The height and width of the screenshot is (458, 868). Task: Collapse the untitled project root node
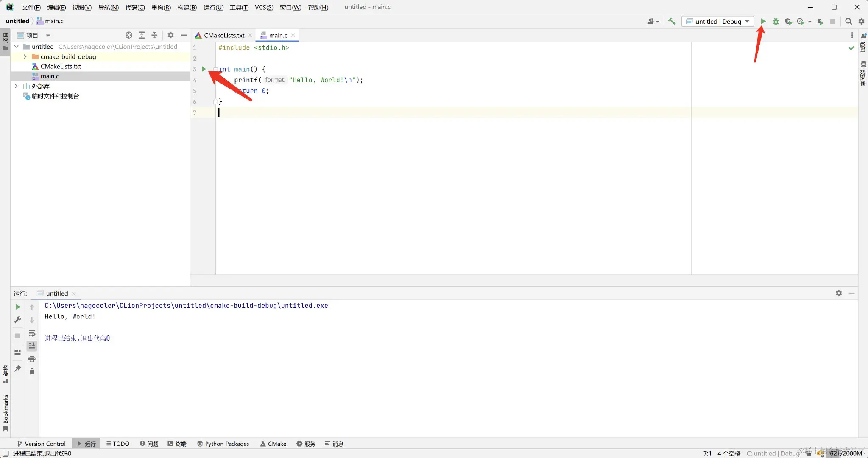click(x=17, y=47)
